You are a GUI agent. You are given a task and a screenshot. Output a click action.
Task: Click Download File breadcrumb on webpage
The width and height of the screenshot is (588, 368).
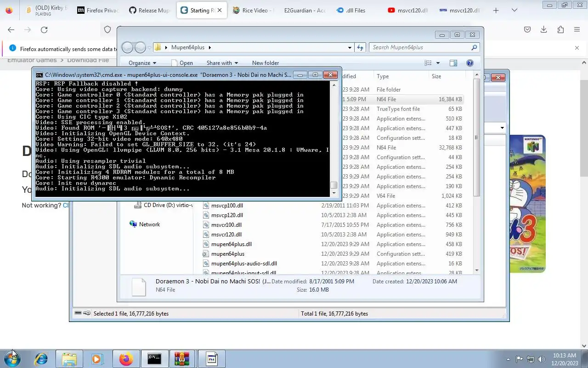point(88,60)
